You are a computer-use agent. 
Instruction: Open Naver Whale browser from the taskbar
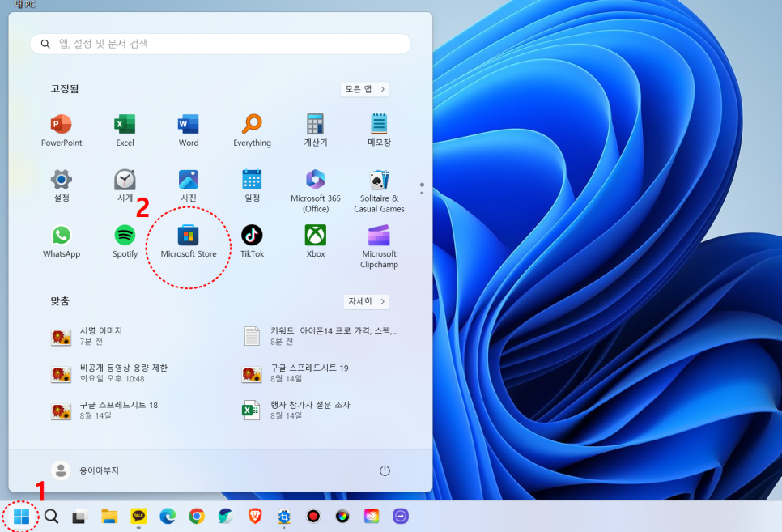(225, 517)
